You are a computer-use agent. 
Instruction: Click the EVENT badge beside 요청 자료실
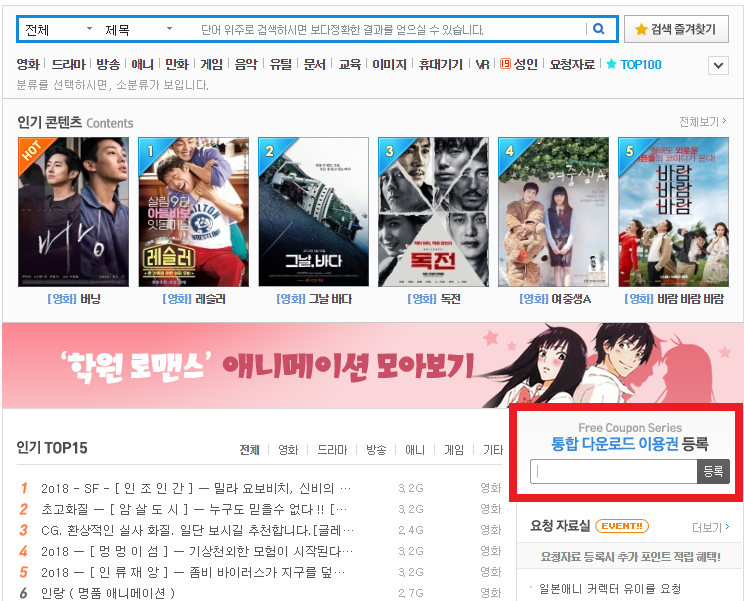621,526
